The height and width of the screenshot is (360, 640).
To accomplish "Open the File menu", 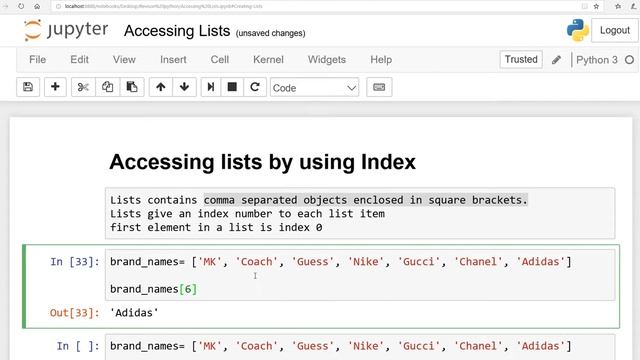I will (x=38, y=60).
